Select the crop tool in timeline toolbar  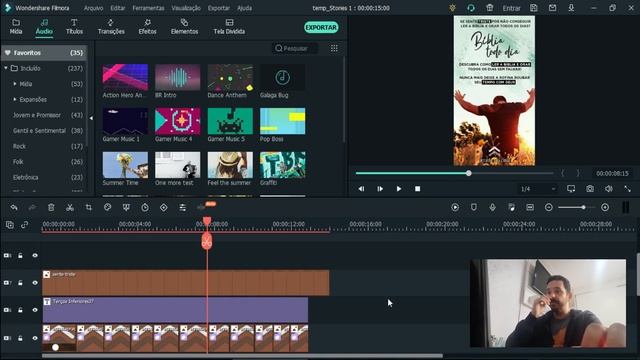pos(89,207)
